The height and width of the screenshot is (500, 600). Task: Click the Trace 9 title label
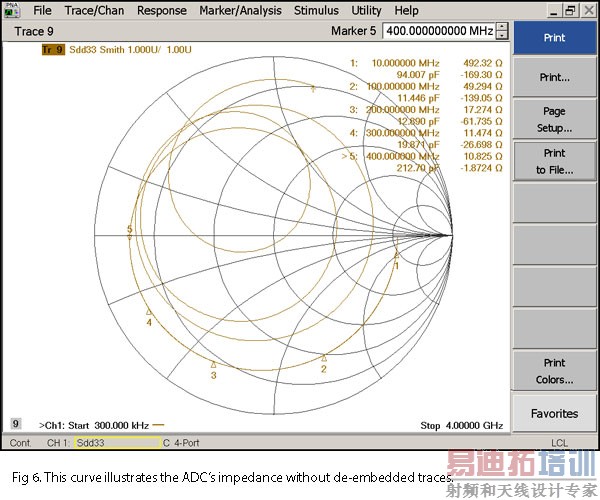(34, 31)
